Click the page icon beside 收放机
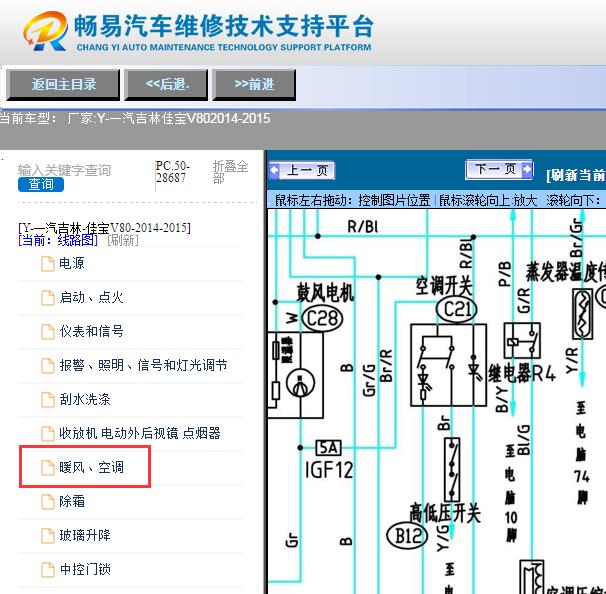 click(x=48, y=434)
